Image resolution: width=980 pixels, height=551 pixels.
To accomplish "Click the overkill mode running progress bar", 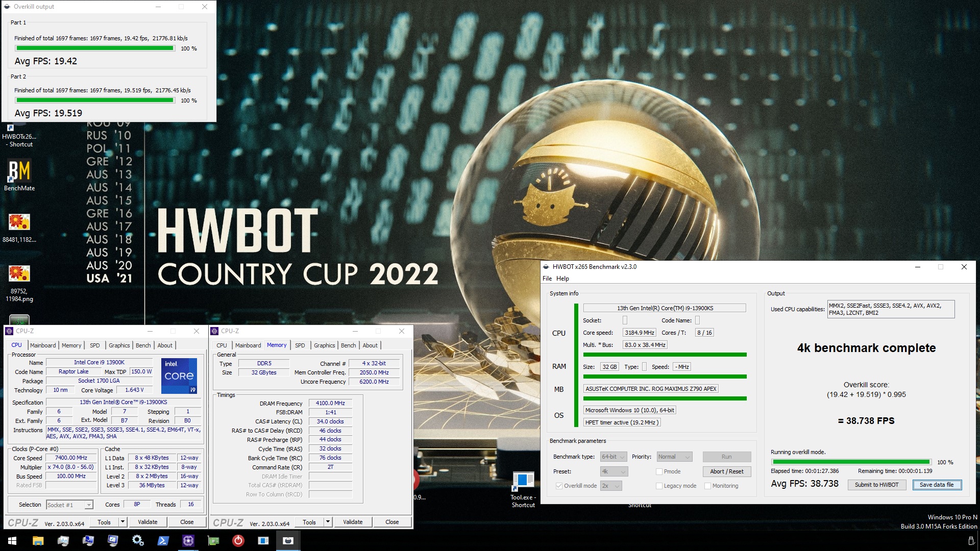I will coord(851,462).
